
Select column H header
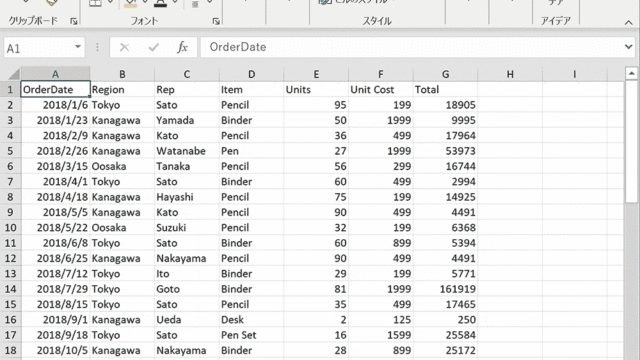pos(510,74)
